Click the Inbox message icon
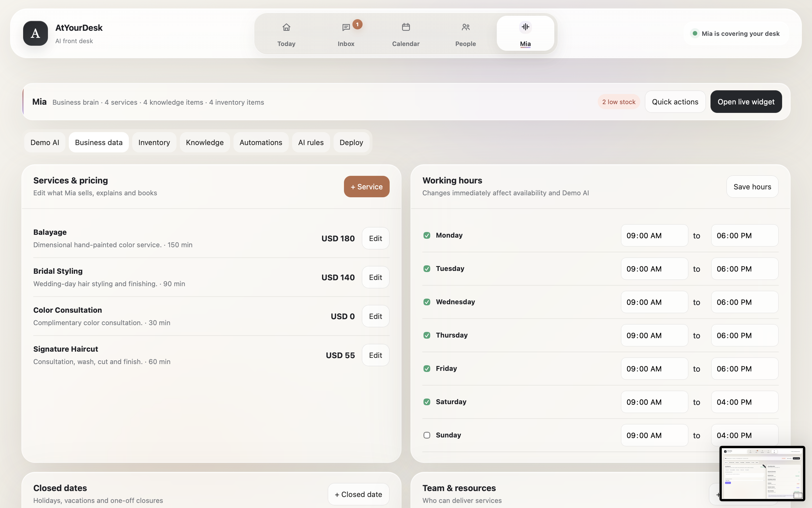The image size is (812, 508). coord(346,27)
